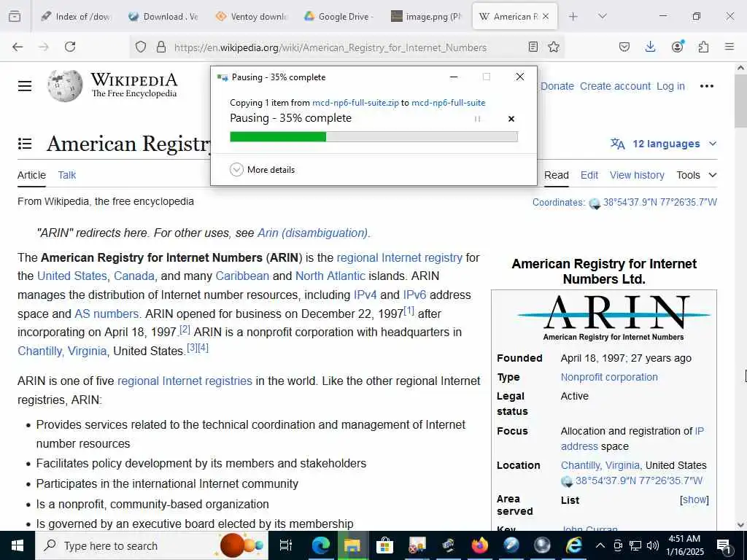Viewport: 747px width, 560px height.
Task: Click the copy progress bar
Action: tap(373, 136)
